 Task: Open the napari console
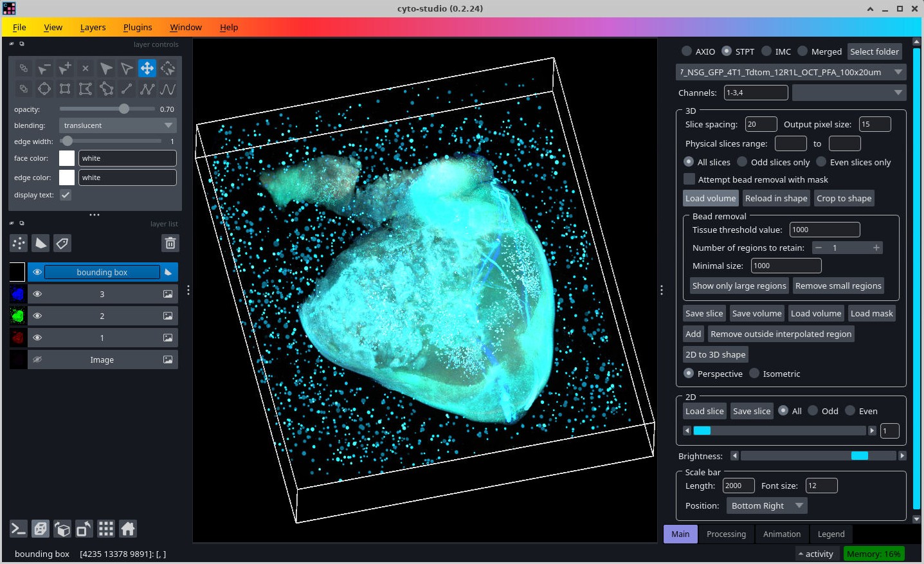click(19, 529)
